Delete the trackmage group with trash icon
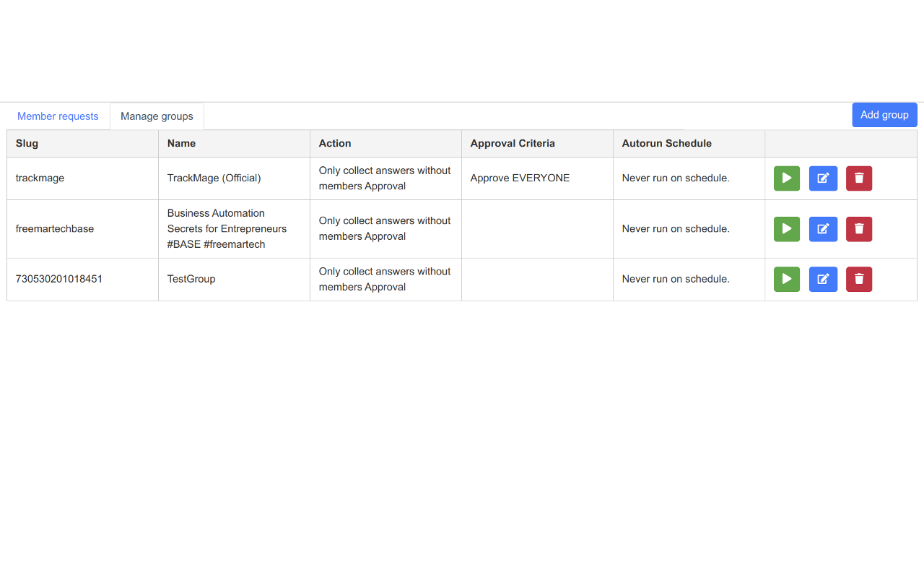This screenshot has width=924, height=578. tap(859, 178)
